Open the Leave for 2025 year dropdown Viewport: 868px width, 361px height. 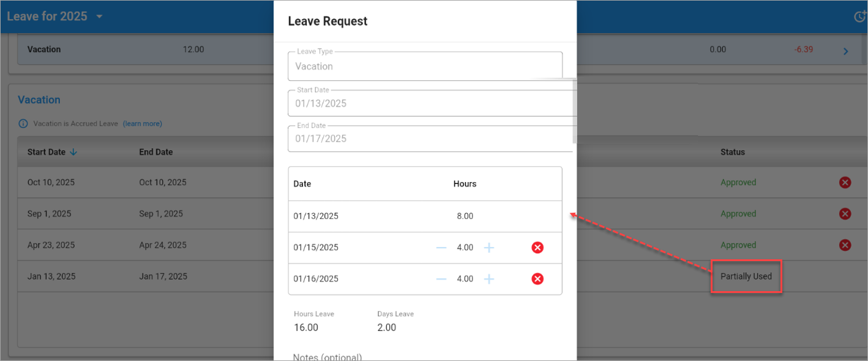point(55,17)
